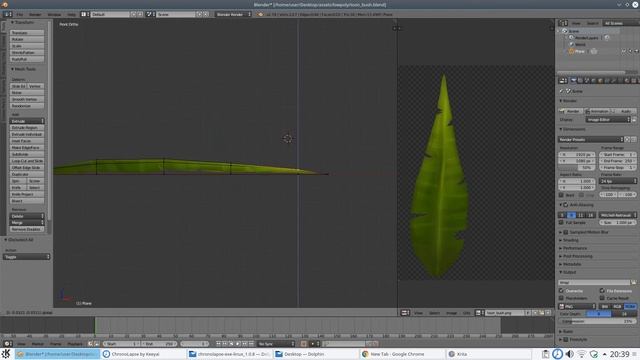This screenshot has width=640, height=360.
Task: Toggle the Anti-Aliasing checkbox
Action: tap(566, 205)
